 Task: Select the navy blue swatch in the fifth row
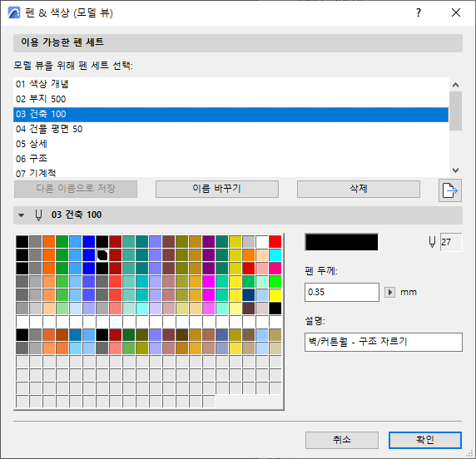point(249,295)
